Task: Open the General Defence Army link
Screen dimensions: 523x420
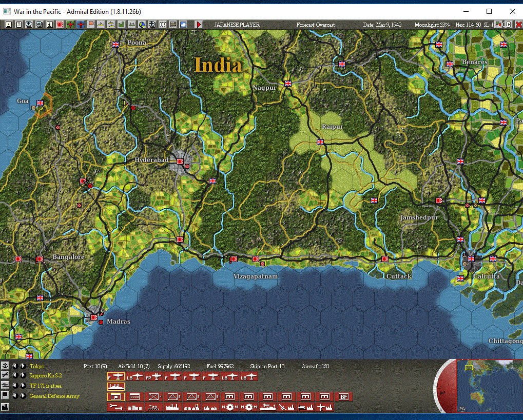Action: [54, 396]
